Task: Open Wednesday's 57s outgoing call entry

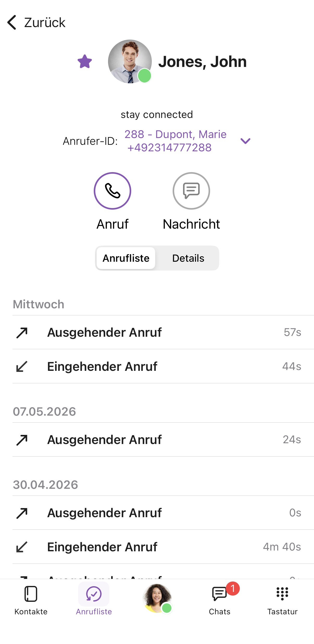Action: click(x=163, y=332)
